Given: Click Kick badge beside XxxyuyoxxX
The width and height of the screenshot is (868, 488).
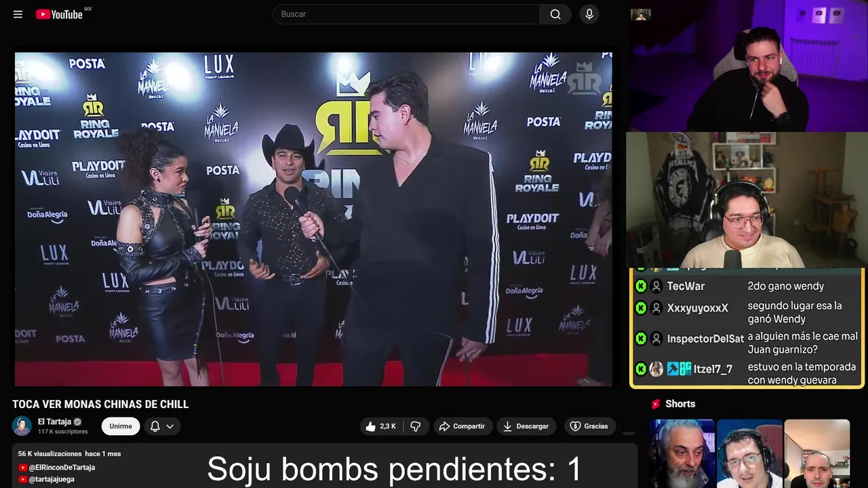Looking at the screenshot, I should (x=641, y=308).
